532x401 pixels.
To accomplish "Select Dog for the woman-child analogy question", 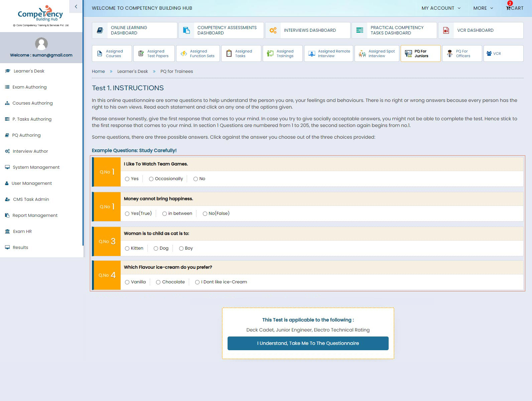I will 156,249.
